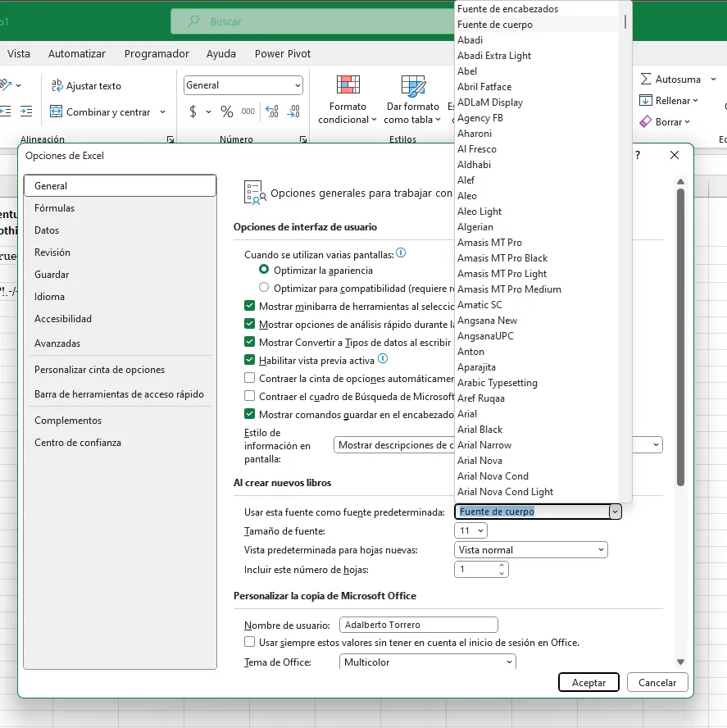
Task: Click the Rellenar fill icon
Action: [645, 100]
